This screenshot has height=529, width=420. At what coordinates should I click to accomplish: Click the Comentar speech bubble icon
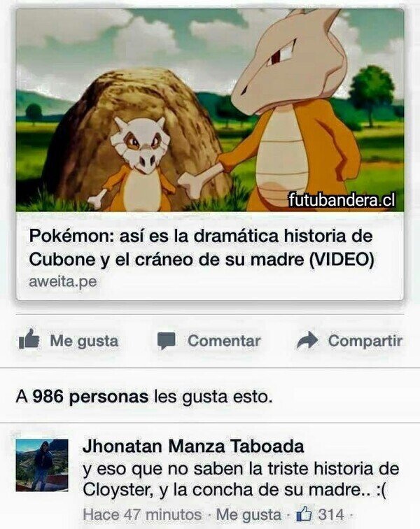coord(167,341)
